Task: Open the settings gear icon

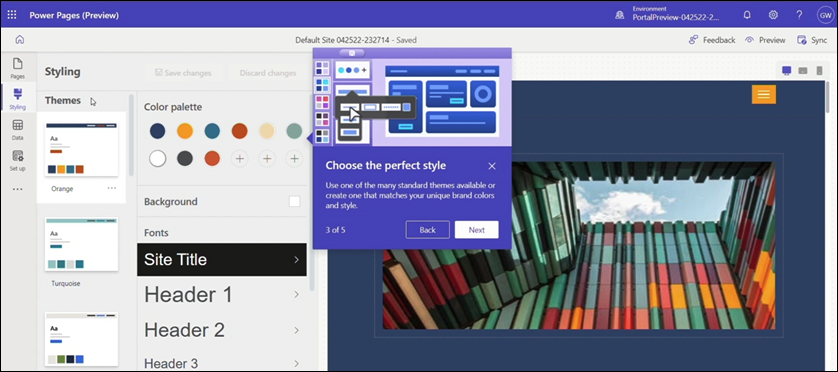Action: [x=773, y=15]
